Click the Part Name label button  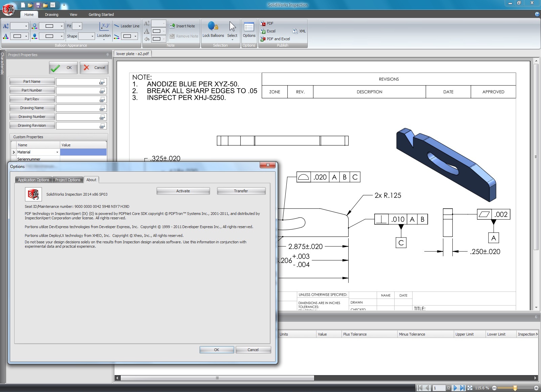point(32,81)
